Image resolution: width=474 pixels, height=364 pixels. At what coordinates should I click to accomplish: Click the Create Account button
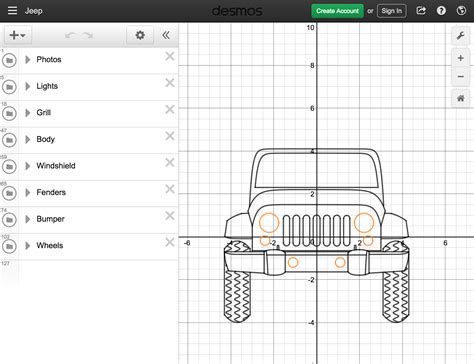tap(337, 11)
